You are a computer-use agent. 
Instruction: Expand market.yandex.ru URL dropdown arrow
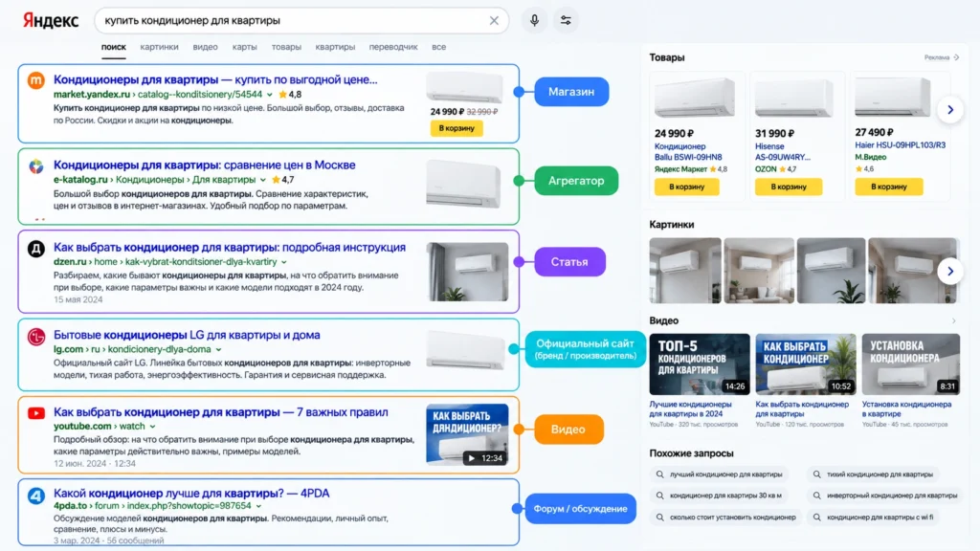(x=269, y=95)
